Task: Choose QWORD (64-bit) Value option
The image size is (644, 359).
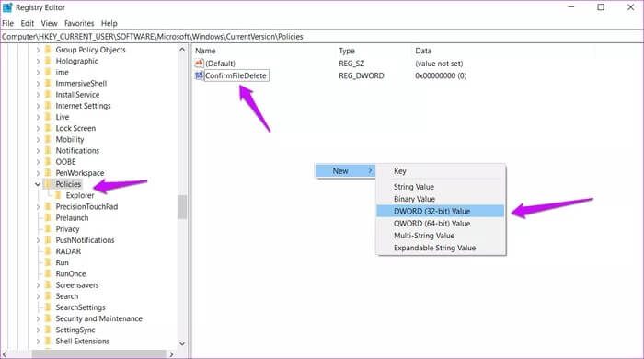Action: (x=441, y=224)
